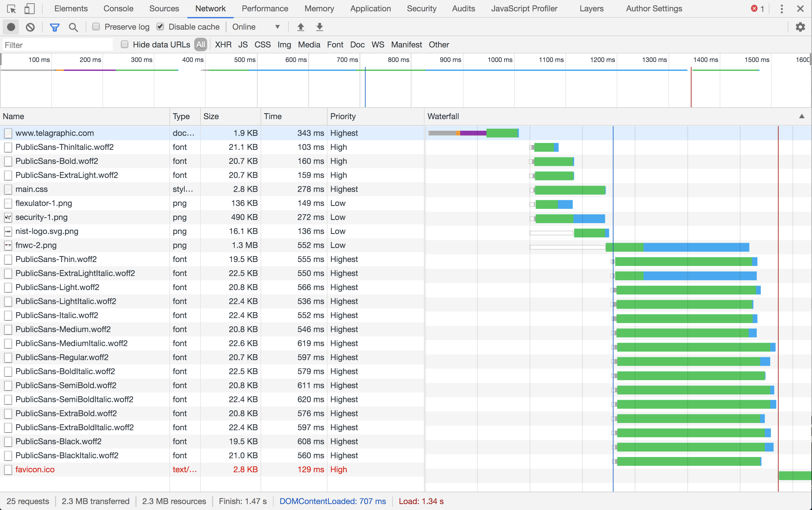Filter requests by XHR type

pos(223,45)
